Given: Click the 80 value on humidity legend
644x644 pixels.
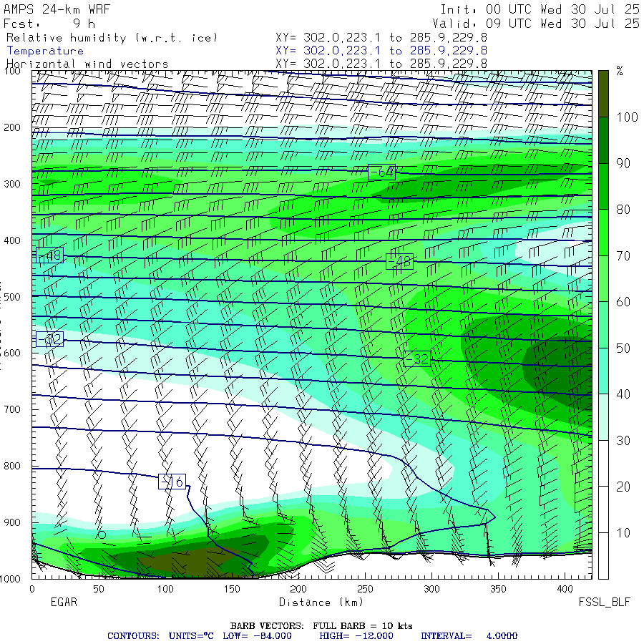Looking at the screenshot, I should (623, 210).
